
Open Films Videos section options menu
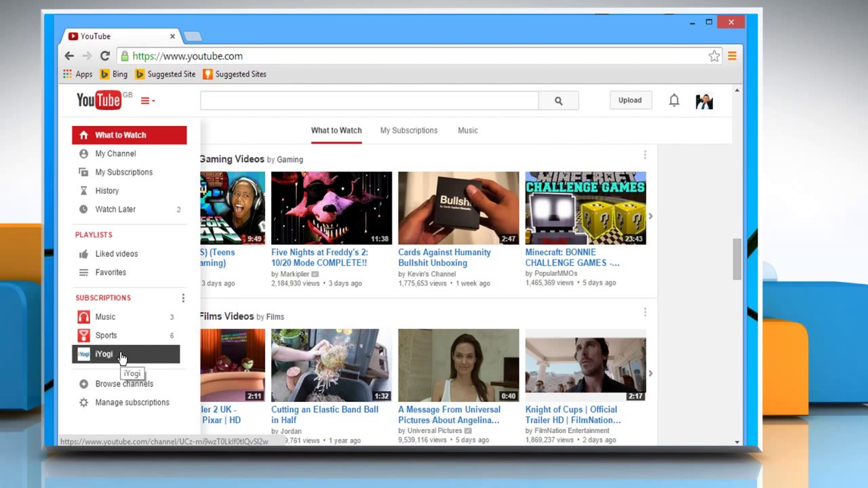[645, 312]
